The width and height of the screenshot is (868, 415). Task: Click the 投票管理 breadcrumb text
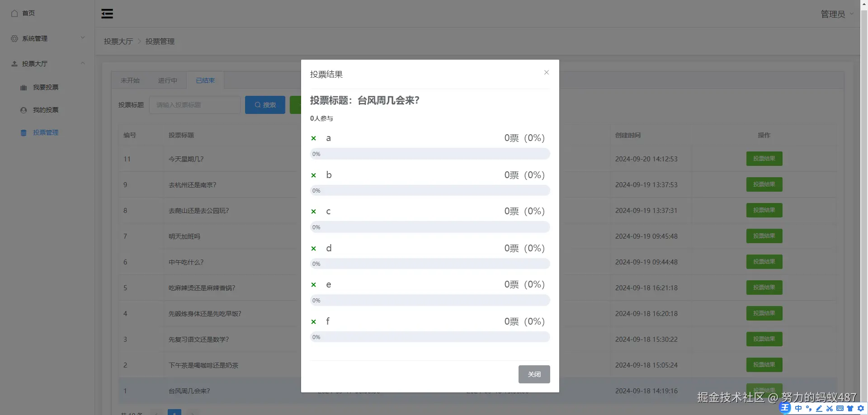(160, 41)
